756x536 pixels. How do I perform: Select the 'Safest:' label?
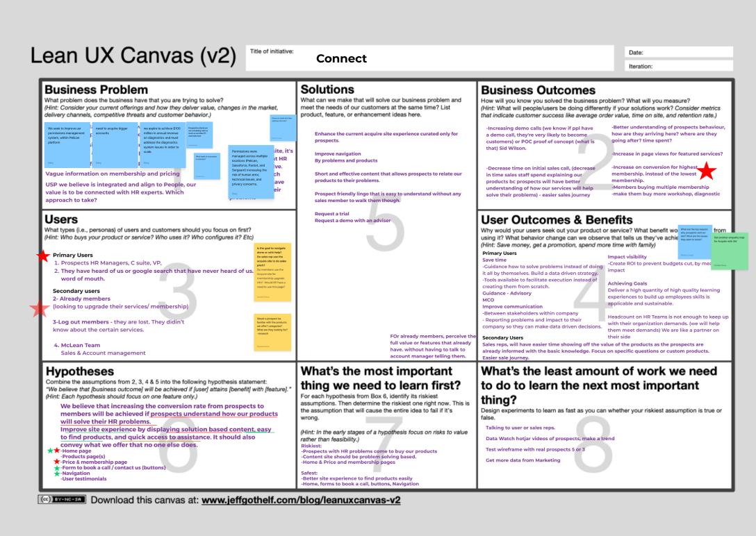pos(309,474)
